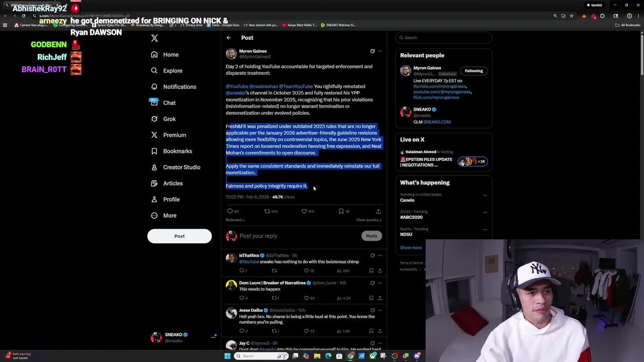This screenshot has height=362, width=644.
Task: Open the +1K listeners badge on live space
Action: (x=472, y=162)
